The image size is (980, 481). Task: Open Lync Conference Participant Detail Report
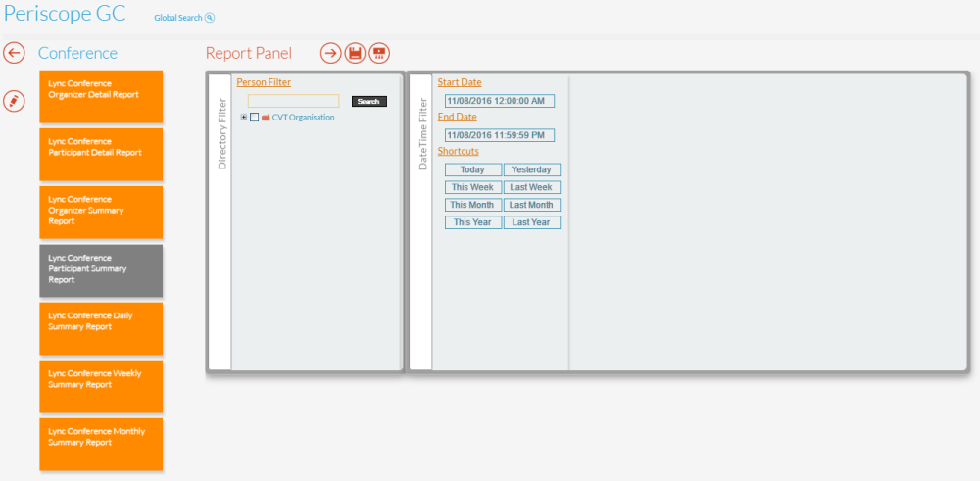[x=101, y=155]
